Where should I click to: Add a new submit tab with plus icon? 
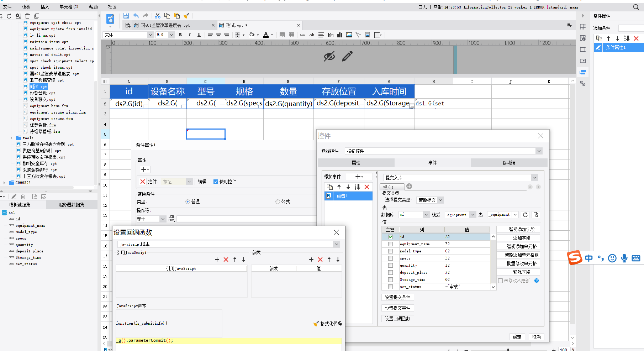pyautogui.click(x=409, y=186)
